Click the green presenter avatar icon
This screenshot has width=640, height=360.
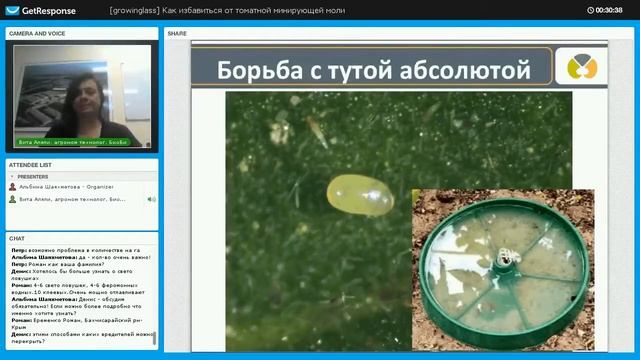tap(13, 199)
